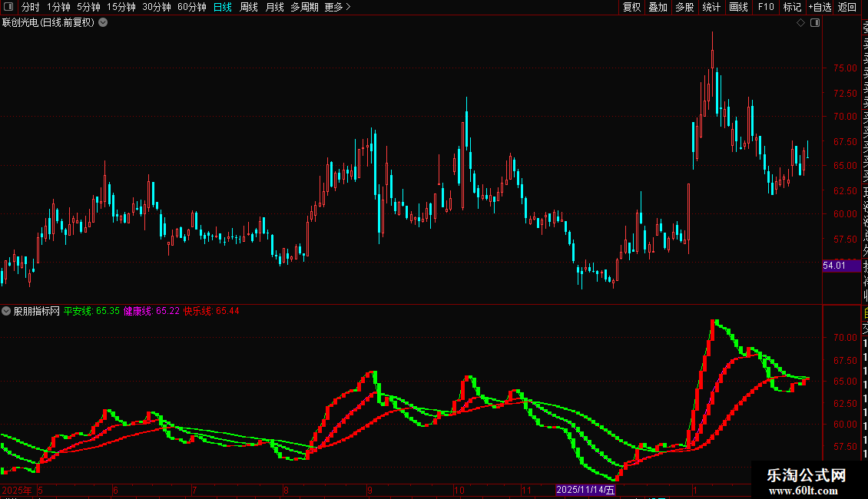
Task: Open the 多股 multi-stock view
Action: 684,7
